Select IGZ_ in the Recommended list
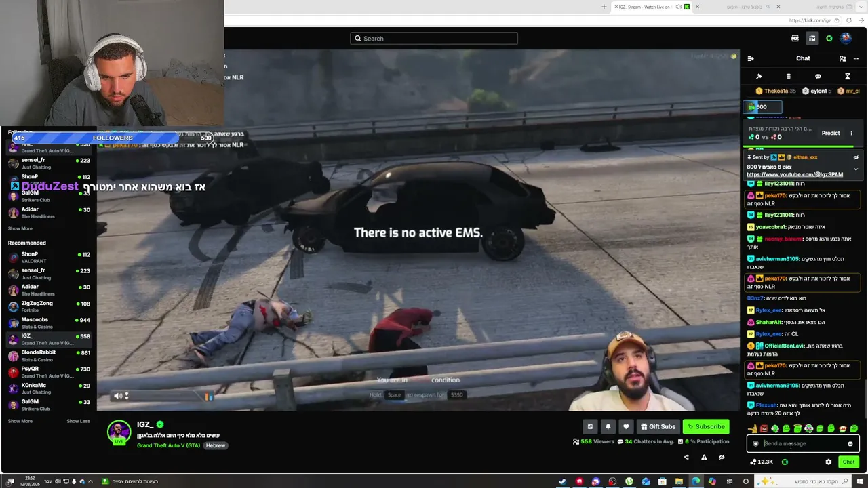Screen dimensions: 868x488 coord(49,340)
